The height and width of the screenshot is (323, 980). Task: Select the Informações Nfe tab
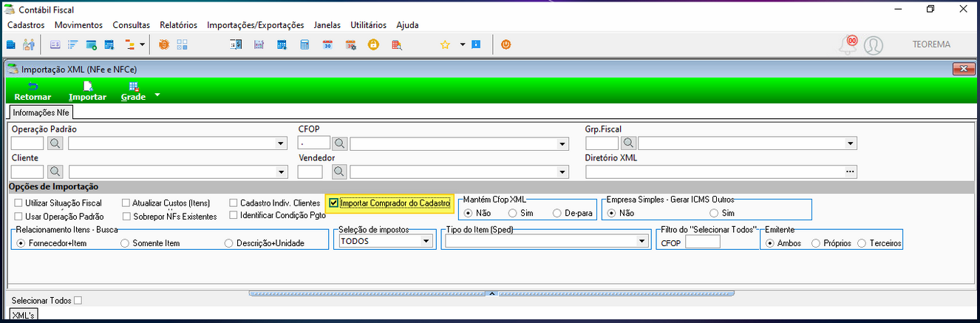[41, 113]
